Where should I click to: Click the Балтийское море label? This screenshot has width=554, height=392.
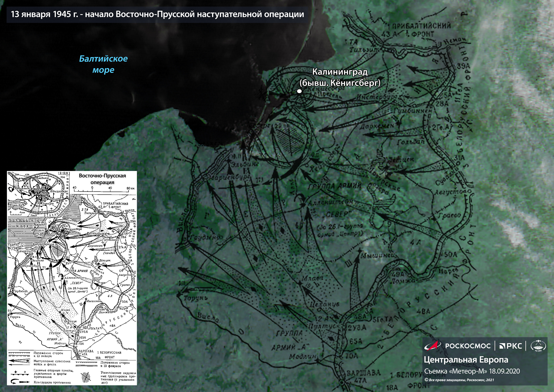coord(103,64)
